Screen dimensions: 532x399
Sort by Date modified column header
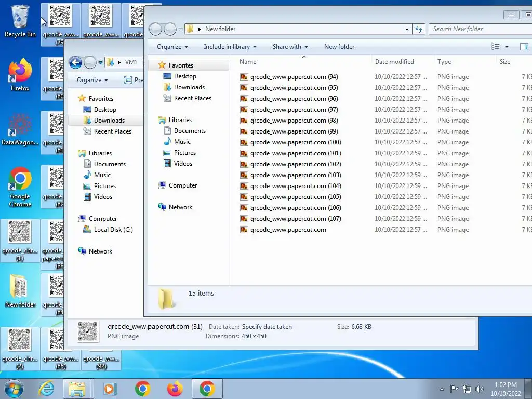point(394,62)
